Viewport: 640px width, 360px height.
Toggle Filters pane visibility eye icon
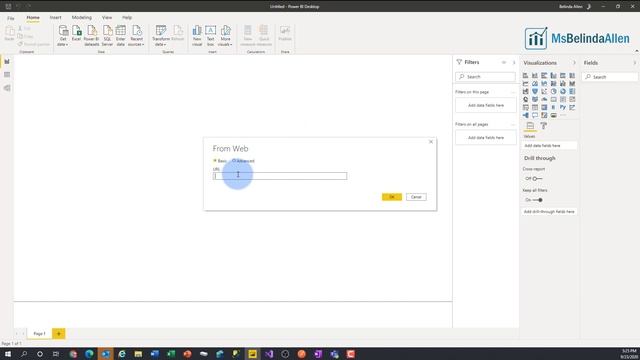pos(504,62)
